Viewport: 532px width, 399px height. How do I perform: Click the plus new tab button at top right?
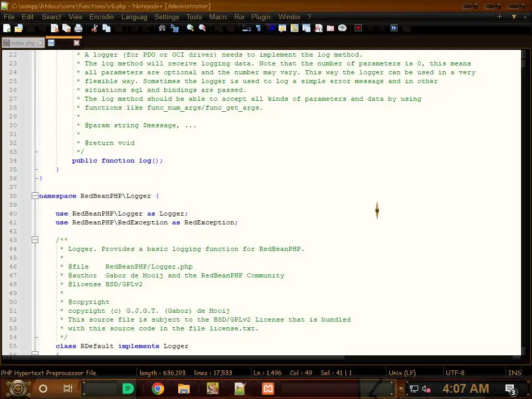click(499, 16)
